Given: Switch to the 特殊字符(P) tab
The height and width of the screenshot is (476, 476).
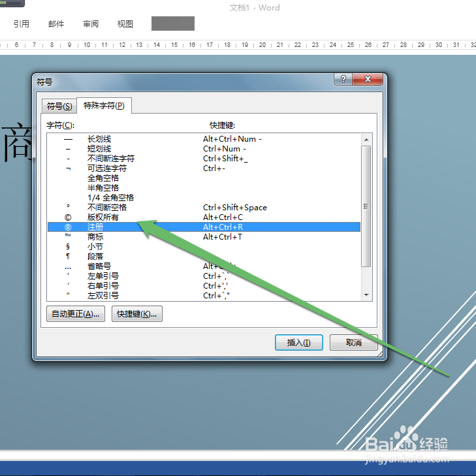Looking at the screenshot, I should [x=104, y=105].
